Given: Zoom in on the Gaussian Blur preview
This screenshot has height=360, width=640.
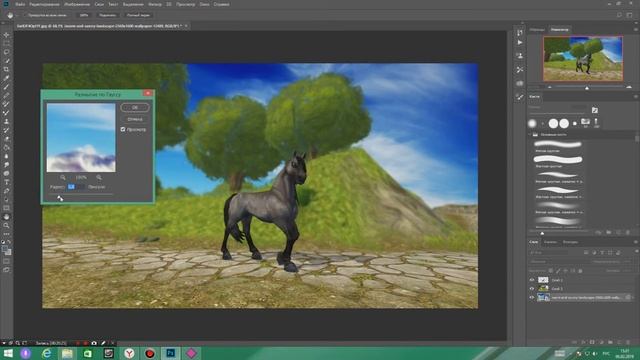Looking at the screenshot, I should [99, 178].
